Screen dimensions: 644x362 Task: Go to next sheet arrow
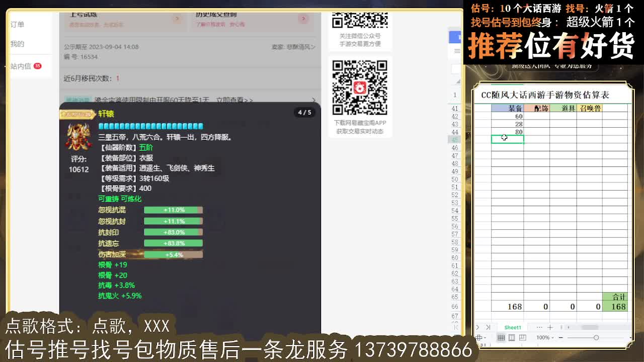[477, 327]
